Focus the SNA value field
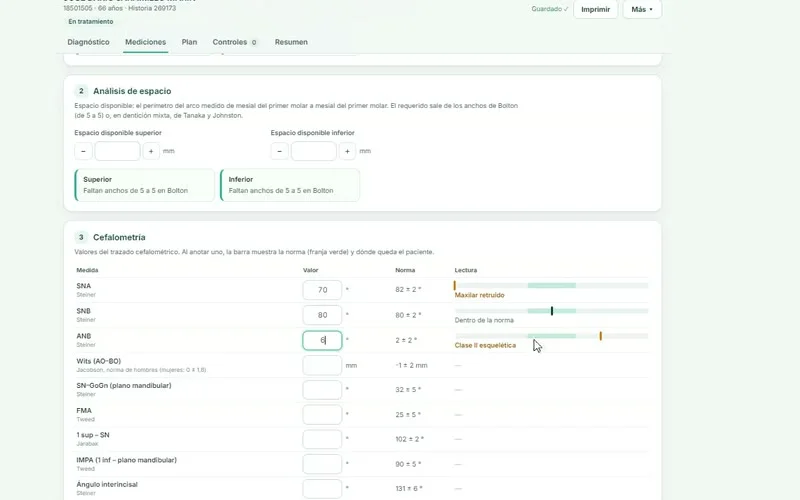The image size is (800, 500). [x=322, y=290]
